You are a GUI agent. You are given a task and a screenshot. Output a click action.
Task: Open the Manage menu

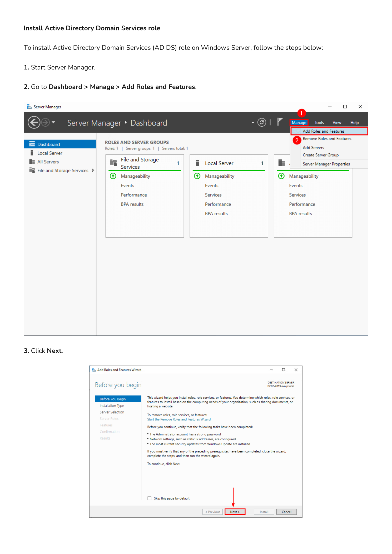click(x=299, y=123)
